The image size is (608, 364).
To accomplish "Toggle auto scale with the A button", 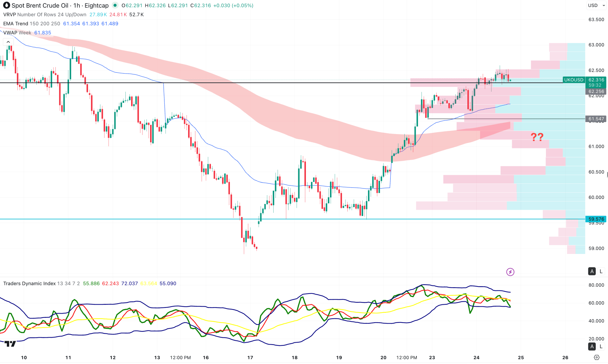I will (x=592, y=271).
